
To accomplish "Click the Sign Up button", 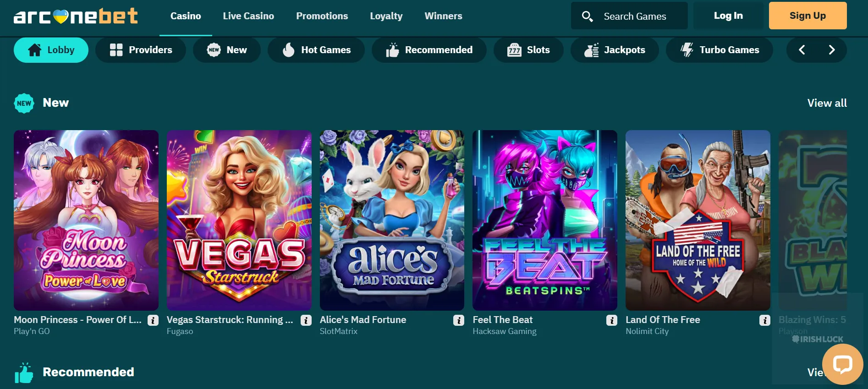I will [808, 16].
